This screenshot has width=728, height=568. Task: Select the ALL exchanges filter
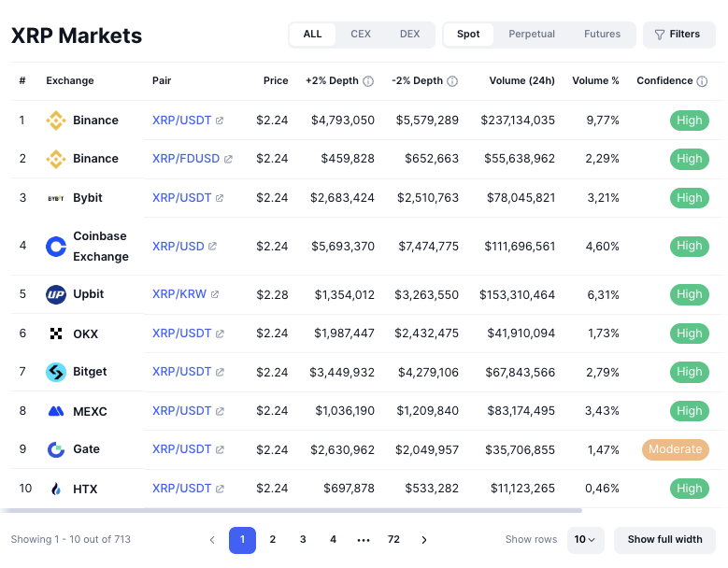click(312, 35)
